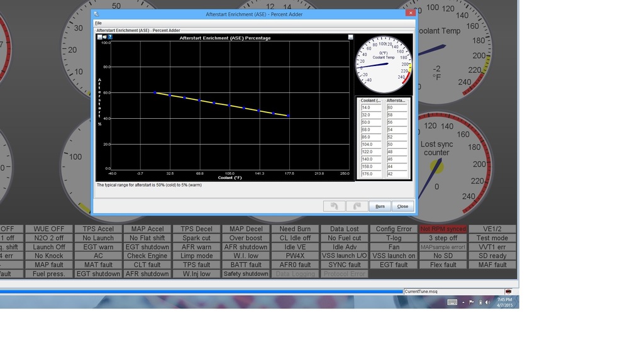Show hidden tray icons arrow
This screenshot has height=362, width=644.
click(x=464, y=302)
